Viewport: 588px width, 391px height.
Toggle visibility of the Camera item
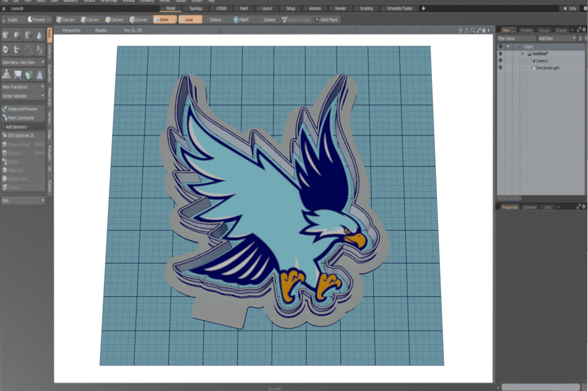click(500, 61)
